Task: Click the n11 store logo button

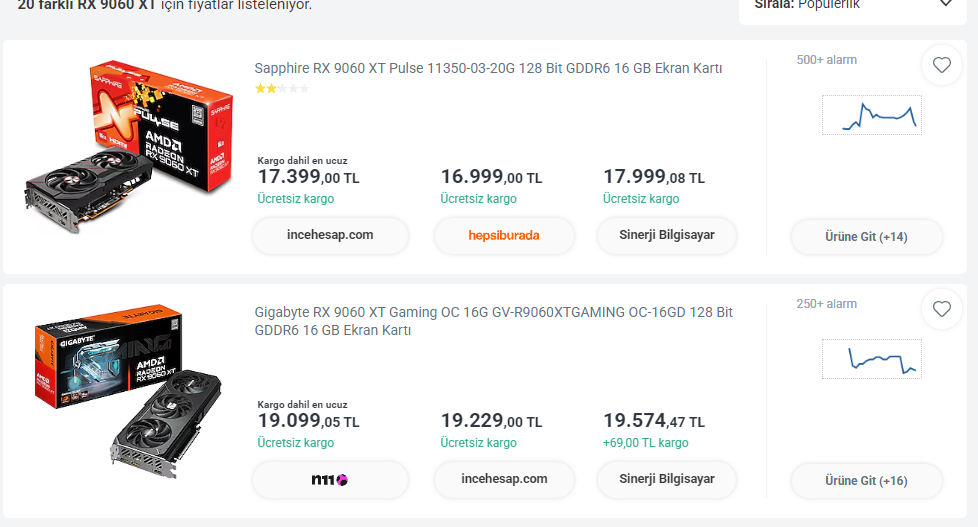Action: point(330,480)
